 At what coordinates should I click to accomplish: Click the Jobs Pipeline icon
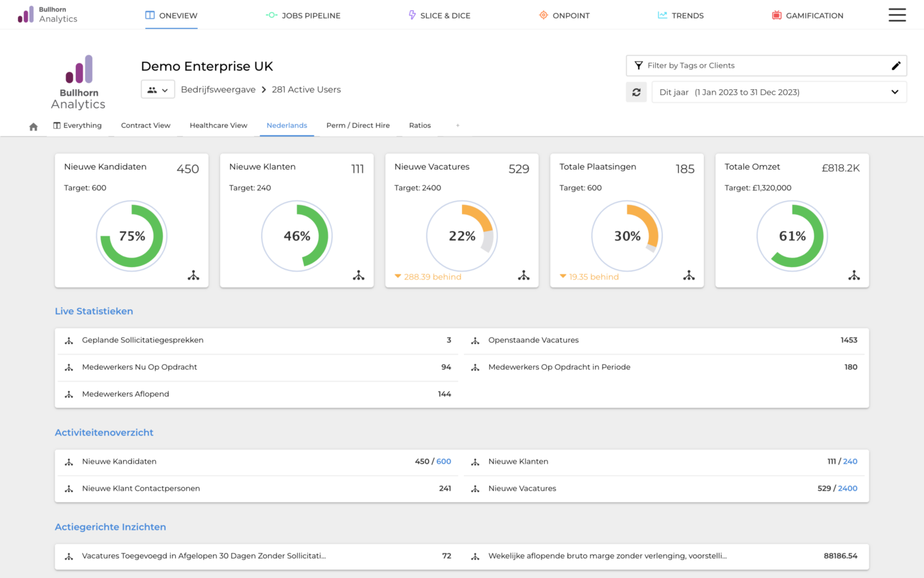click(270, 15)
